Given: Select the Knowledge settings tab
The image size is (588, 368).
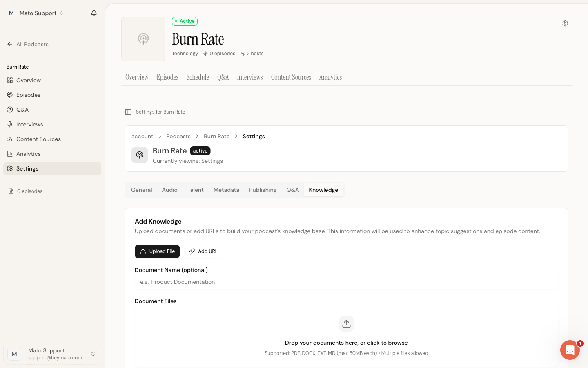Looking at the screenshot, I should [323, 190].
